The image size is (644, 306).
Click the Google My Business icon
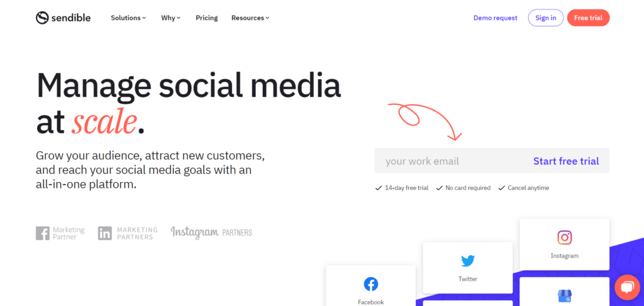point(563,296)
